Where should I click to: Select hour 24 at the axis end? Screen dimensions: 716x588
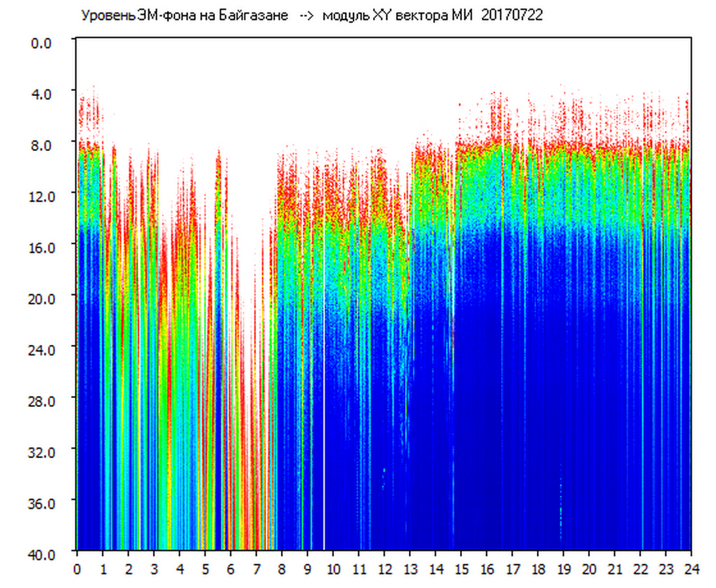pos(691,568)
